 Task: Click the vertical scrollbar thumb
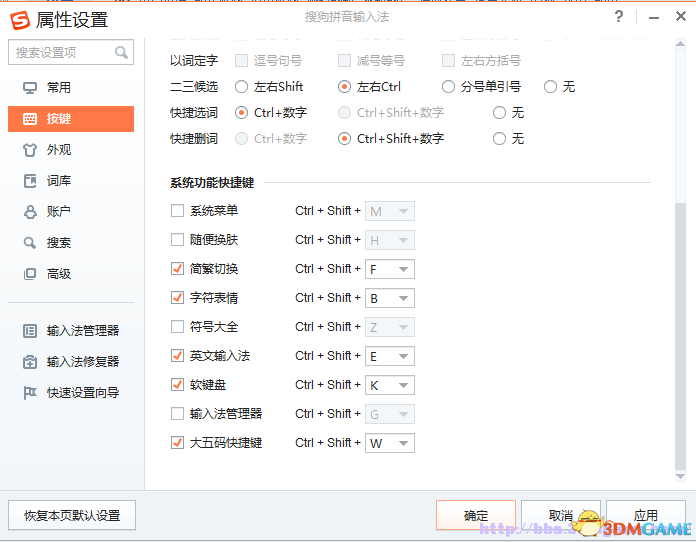pos(680,336)
